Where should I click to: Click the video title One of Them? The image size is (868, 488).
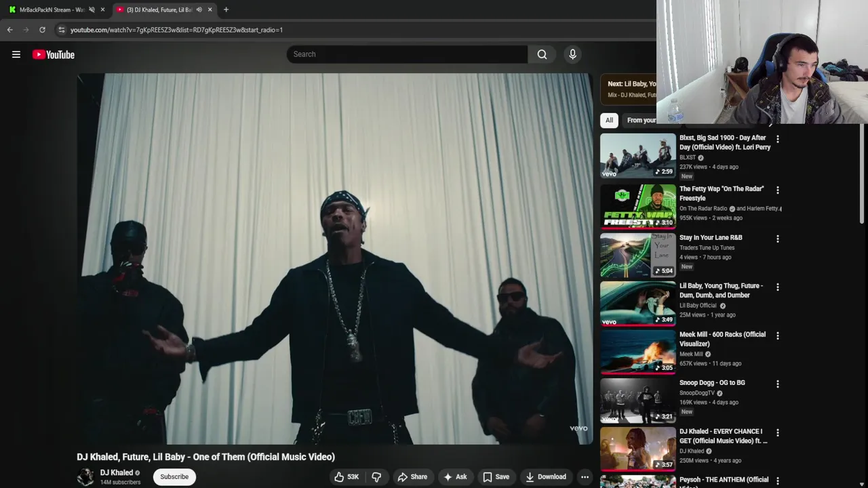pos(205,457)
